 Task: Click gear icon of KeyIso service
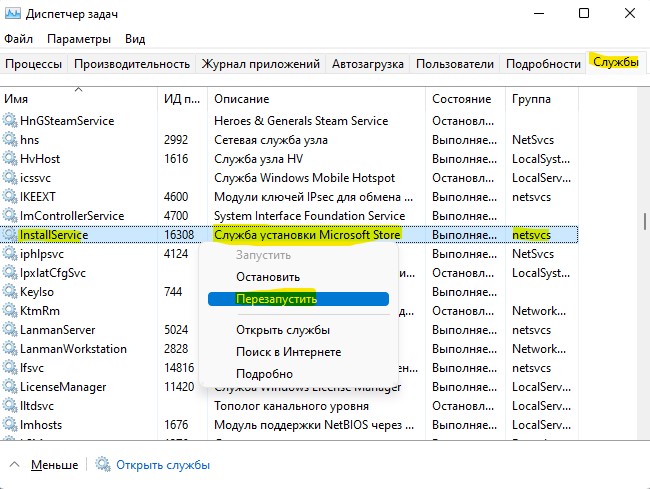click(10, 292)
